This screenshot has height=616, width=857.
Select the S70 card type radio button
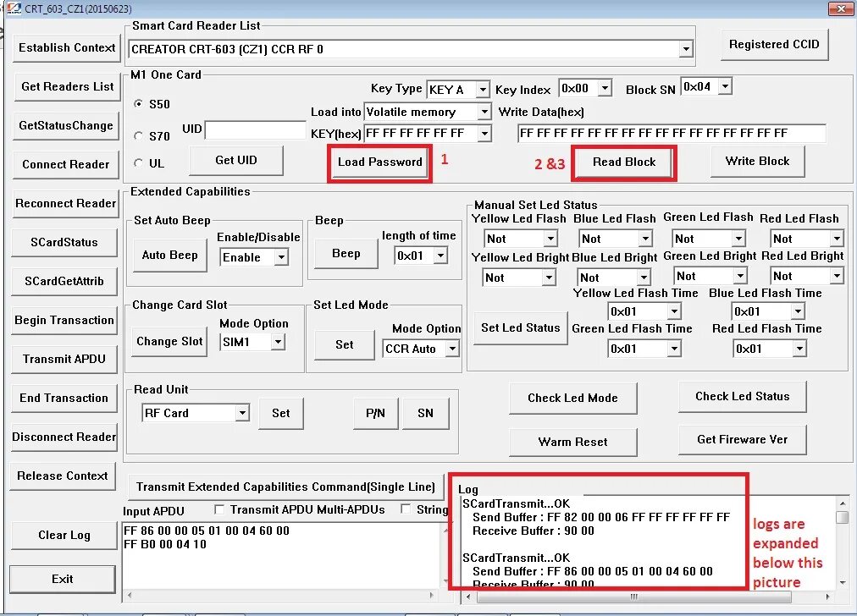point(139,135)
